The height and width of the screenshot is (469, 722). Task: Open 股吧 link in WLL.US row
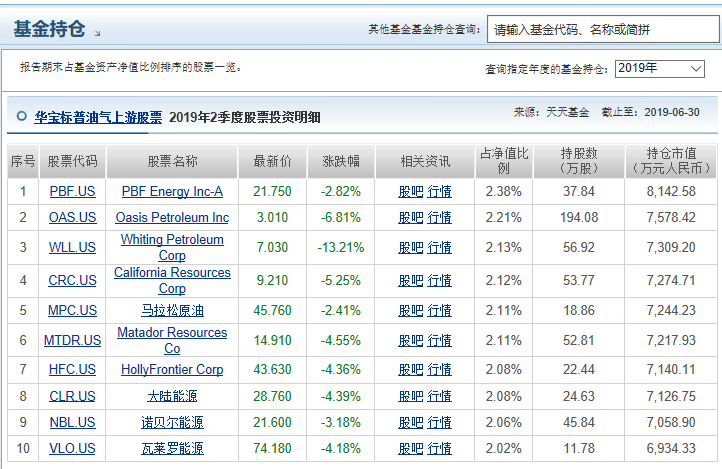point(410,248)
